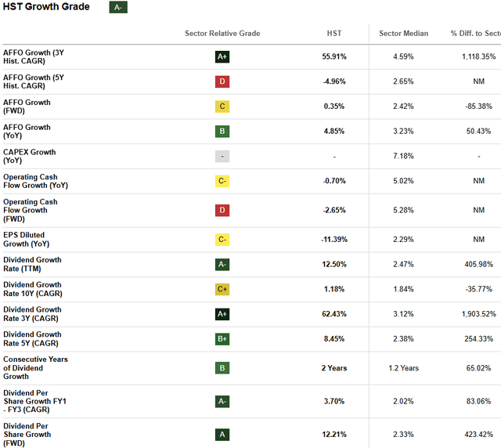Click A+ grade for Dividend Growth 3Y
Image resolution: width=501 pixels, height=448 pixels.
coord(222,314)
